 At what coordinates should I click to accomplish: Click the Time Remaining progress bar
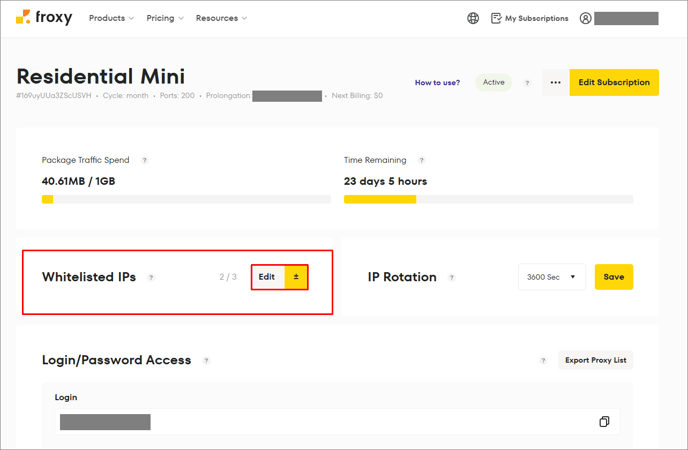[x=488, y=200]
